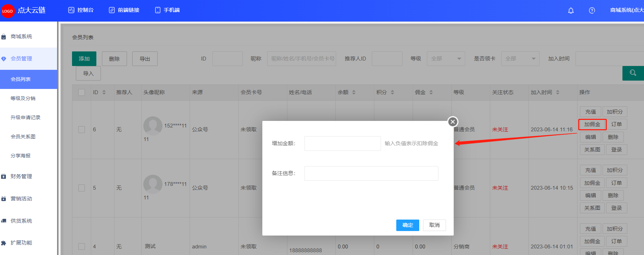The image size is (644, 255).
Task: Click the 删除 toolbar button
Action: pos(114,59)
